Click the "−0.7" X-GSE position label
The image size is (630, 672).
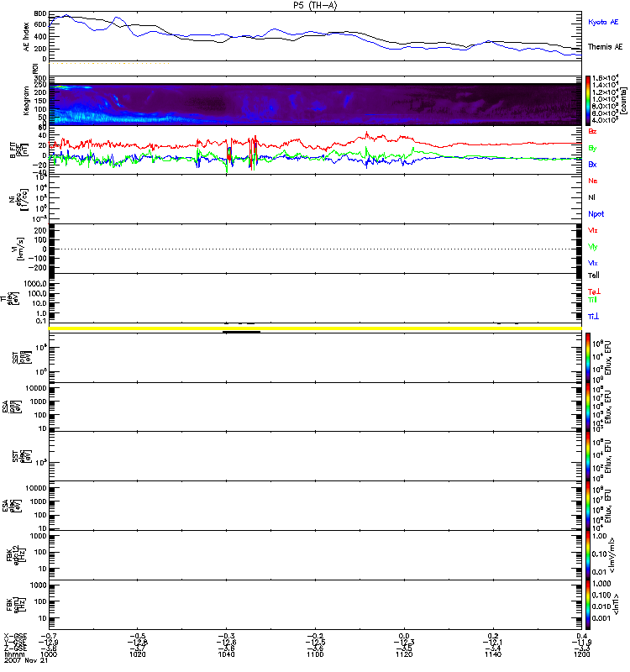(49, 636)
